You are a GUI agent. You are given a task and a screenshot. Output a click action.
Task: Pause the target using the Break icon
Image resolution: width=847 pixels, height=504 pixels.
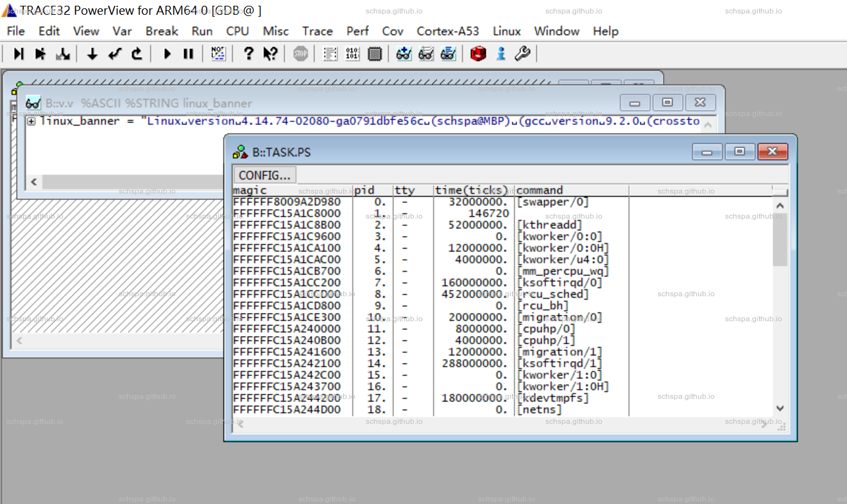pyautogui.click(x=188, y=54)
